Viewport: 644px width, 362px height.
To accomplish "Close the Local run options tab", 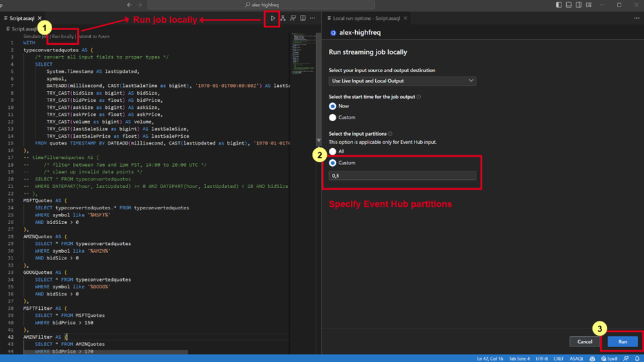I will coord(405,18).
